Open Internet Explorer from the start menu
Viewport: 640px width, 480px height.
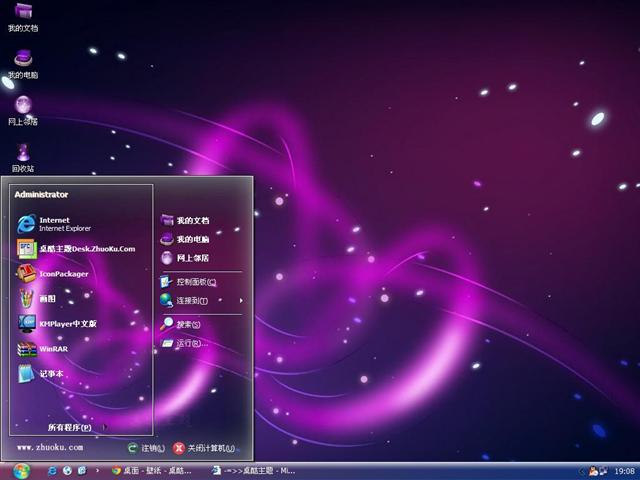(x=55, y=223)
